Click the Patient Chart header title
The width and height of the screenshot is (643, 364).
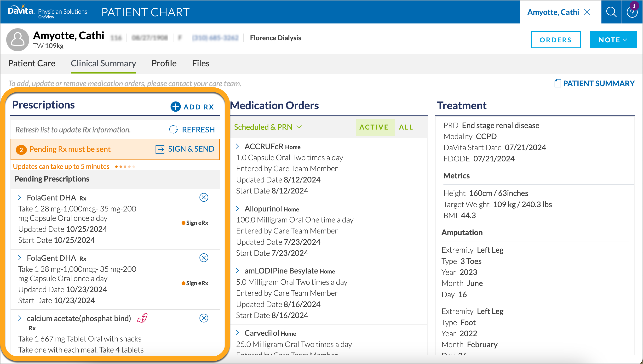(x=145, y=12)
